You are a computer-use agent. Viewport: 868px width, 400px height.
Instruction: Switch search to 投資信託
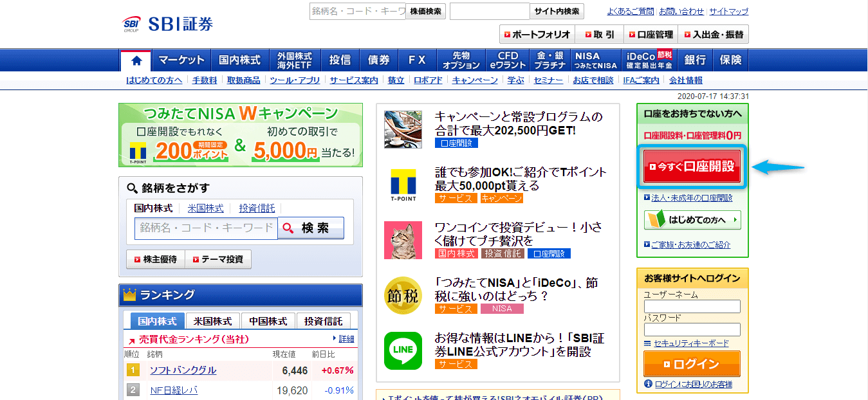257,208
